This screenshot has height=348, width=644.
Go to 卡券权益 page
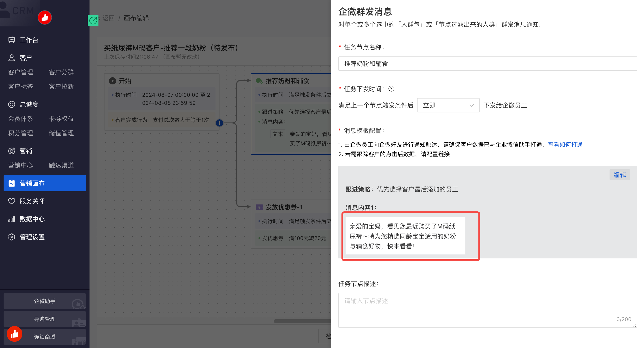coord(61,119)
